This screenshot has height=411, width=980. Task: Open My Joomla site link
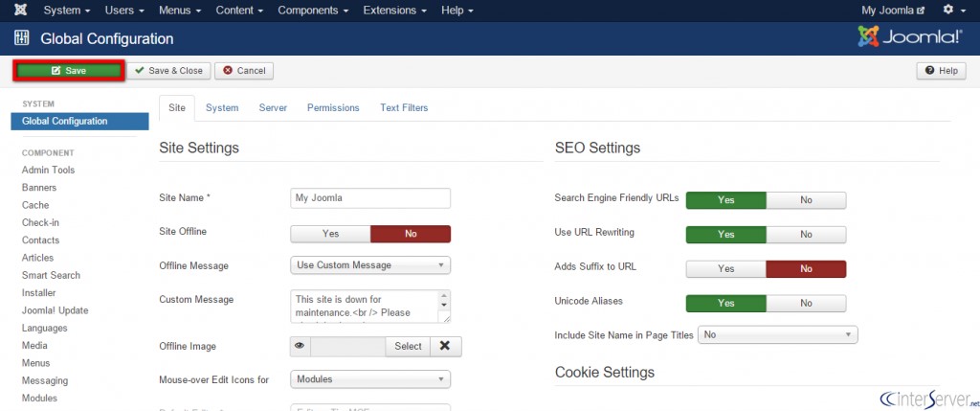pyautogui.click(x=893, y=10)
